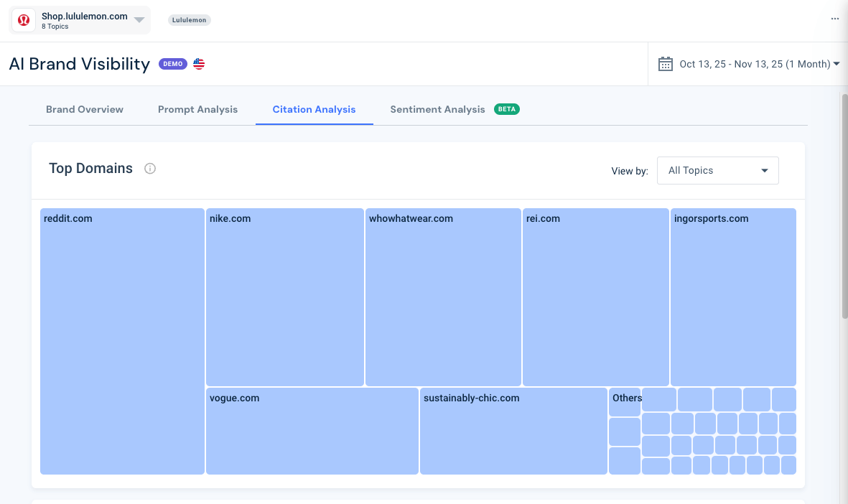Click the nike.com treemap tile
Image resolution: width=848 pixels, height=504 pixels.
pyautogui.click(x=284, y=296)
